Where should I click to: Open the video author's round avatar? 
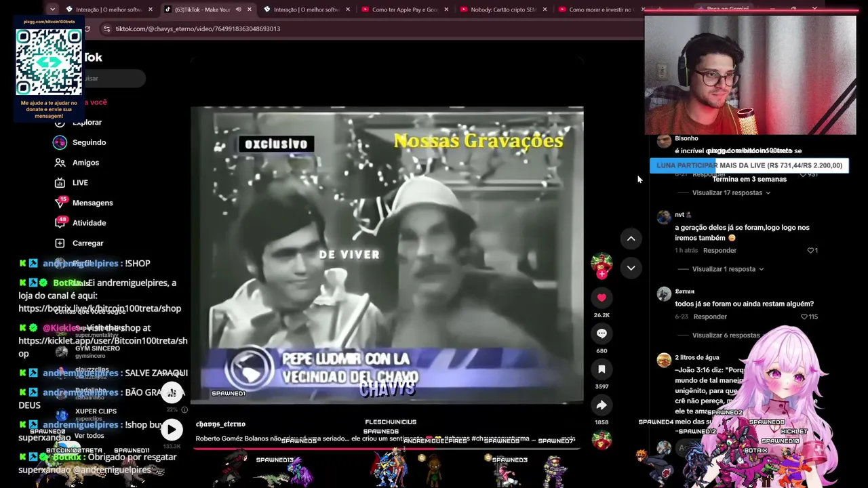(x=601, y=263)
